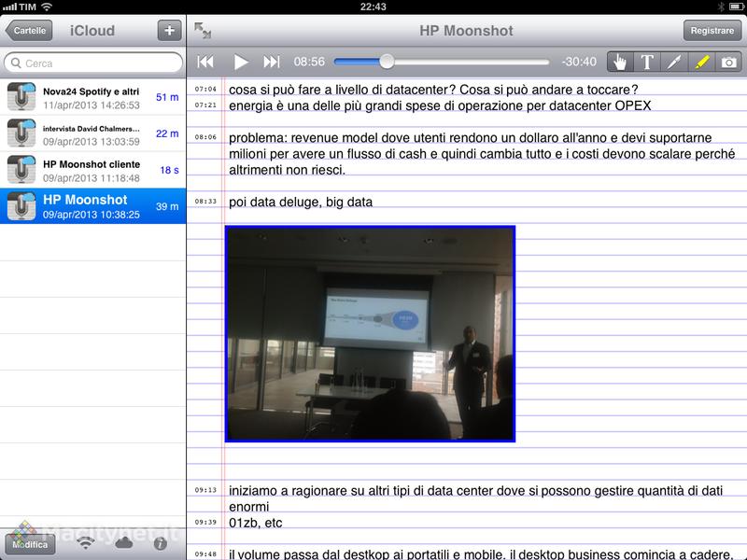The width and height of the screenshot is (747, 560).
Task: Jump to the 09:39 timestamp
Action: (x=205, y=523)
